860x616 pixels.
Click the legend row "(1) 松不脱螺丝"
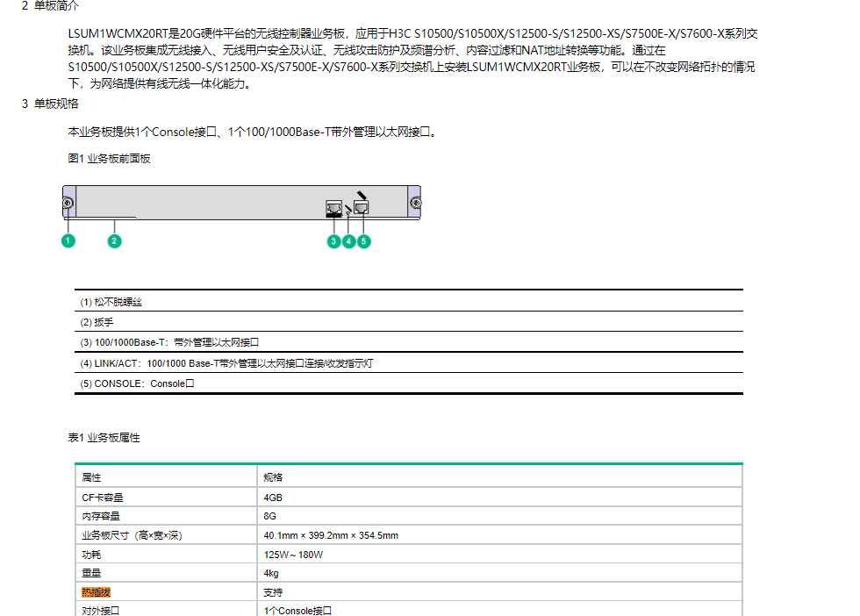click(409, 302)
